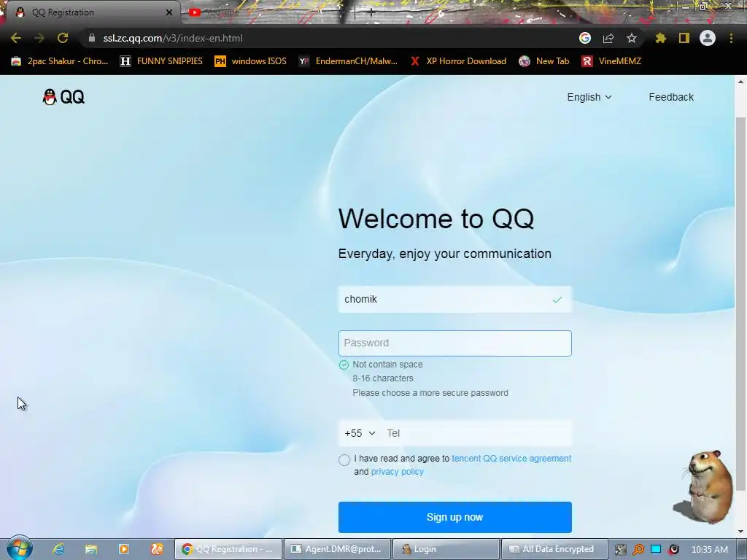
Task: Close the QQ Registration tab
Action: tap(169, 12)
